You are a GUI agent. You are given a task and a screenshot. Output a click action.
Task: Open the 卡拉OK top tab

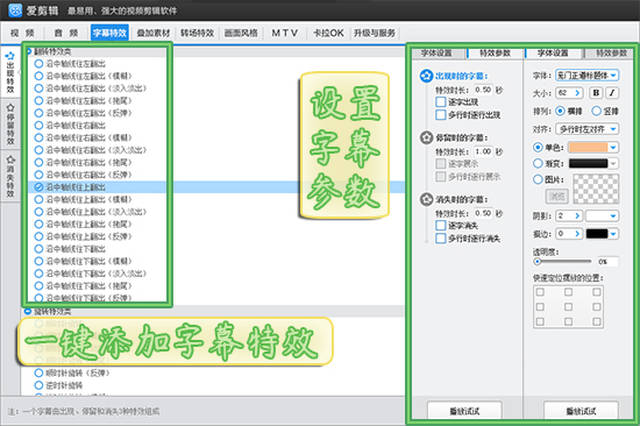click(328, 33)
